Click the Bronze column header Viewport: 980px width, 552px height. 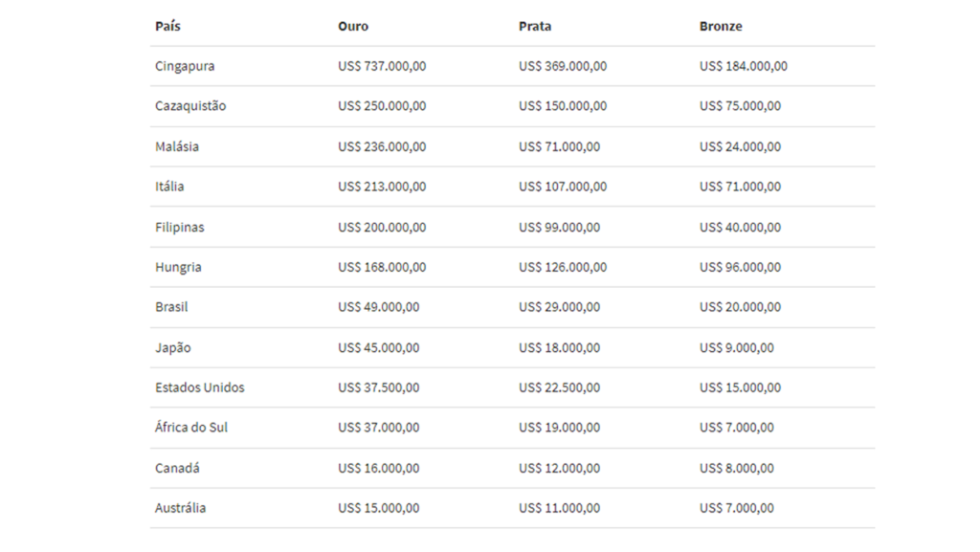(x=721, y=27)
